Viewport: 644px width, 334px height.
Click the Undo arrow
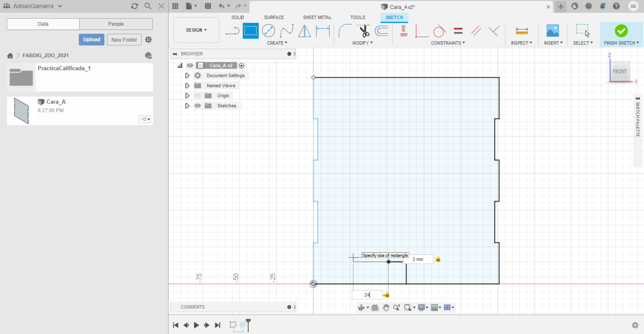(222, 6)
